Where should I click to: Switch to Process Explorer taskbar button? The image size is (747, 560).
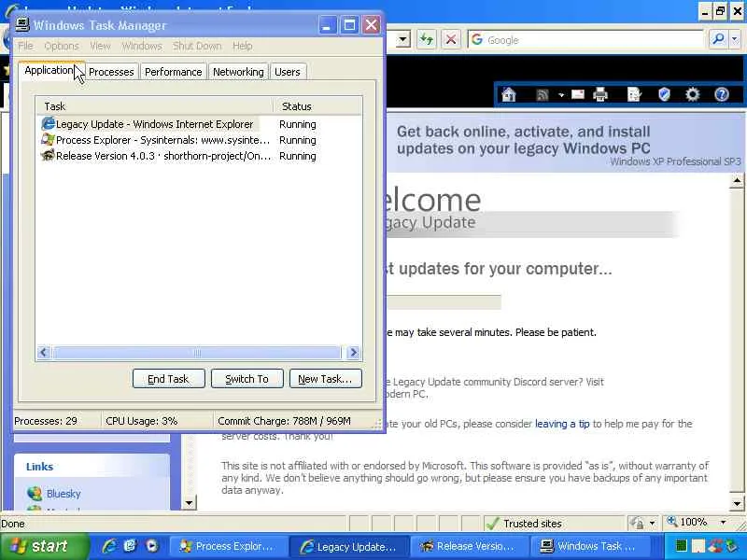coord(228,547)
